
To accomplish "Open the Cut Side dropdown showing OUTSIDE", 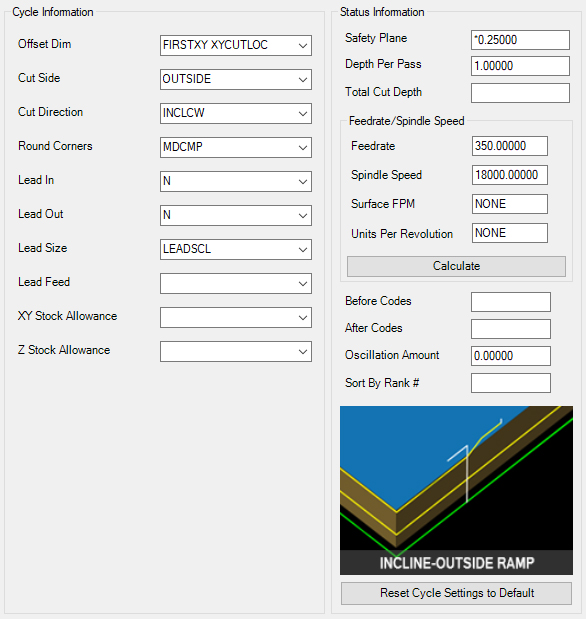I will 236,79.
